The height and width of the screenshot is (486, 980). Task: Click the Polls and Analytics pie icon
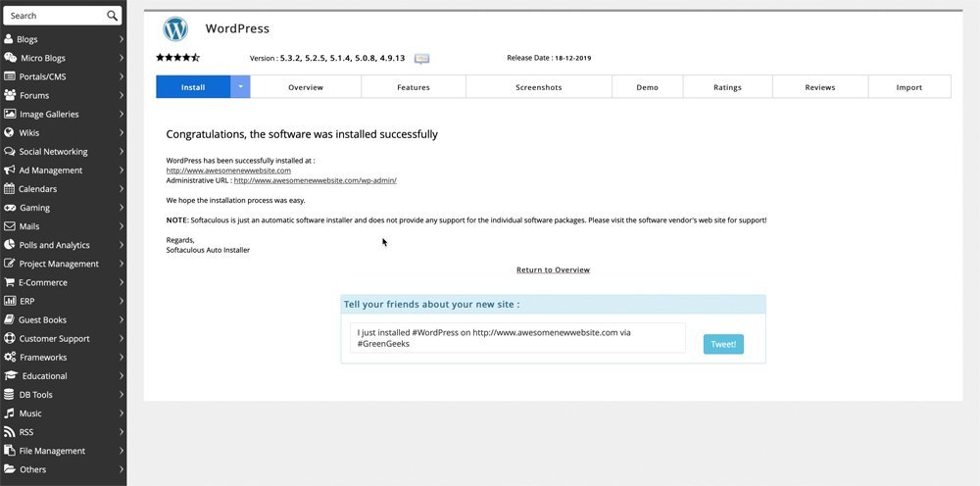9,245
